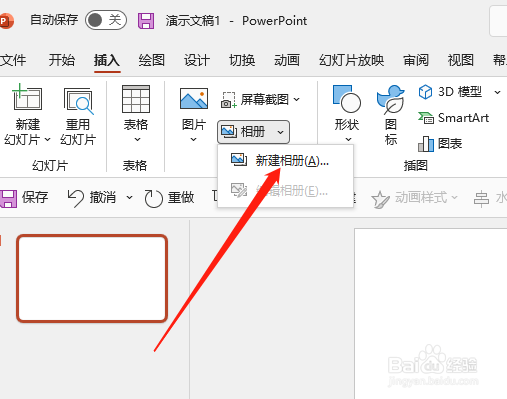This screenshot has height=399, width=507.
Task: Click the 屏幕截图 label text
Action: pyautogui.click(x=265, y=99)
